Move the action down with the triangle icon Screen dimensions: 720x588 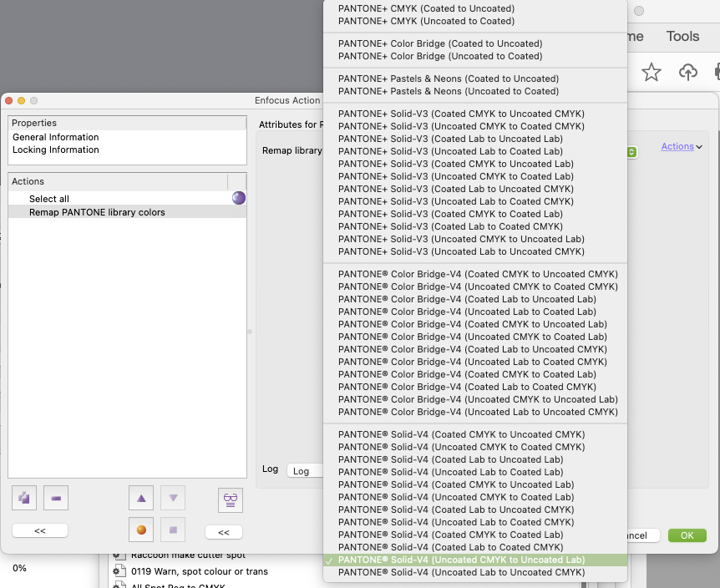(172, 497)
